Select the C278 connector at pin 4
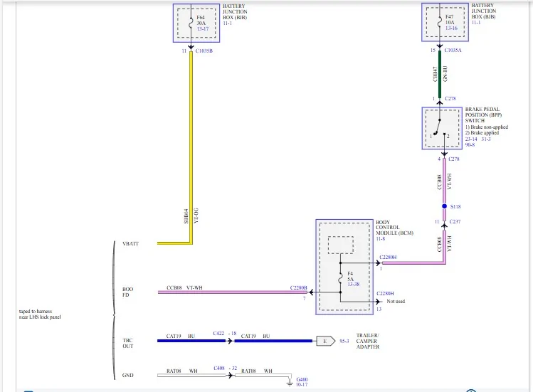This screenshot has height=392, width=533. point(454,159)
